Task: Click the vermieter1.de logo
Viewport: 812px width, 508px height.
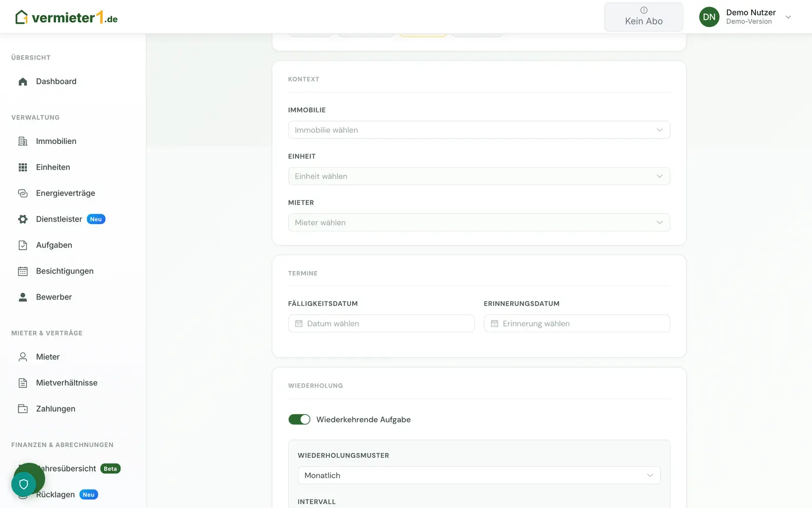Action: [x=67, y=17]
